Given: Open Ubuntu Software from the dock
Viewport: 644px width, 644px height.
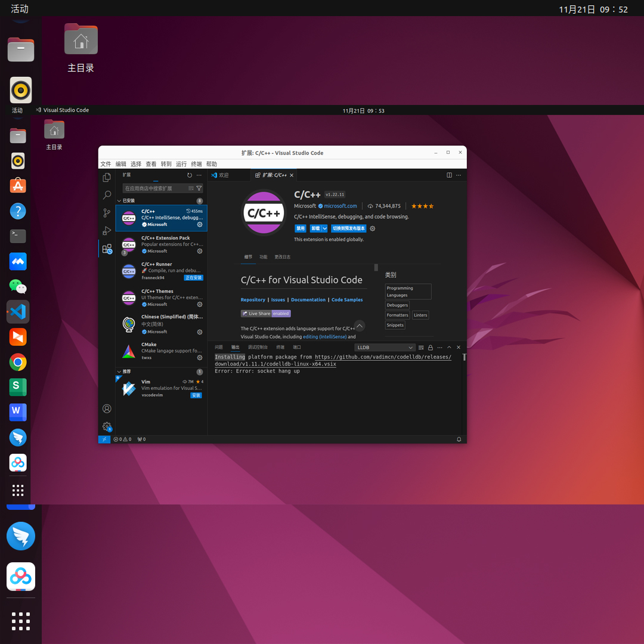Looking at the screenshot, I should click(18, 185).
